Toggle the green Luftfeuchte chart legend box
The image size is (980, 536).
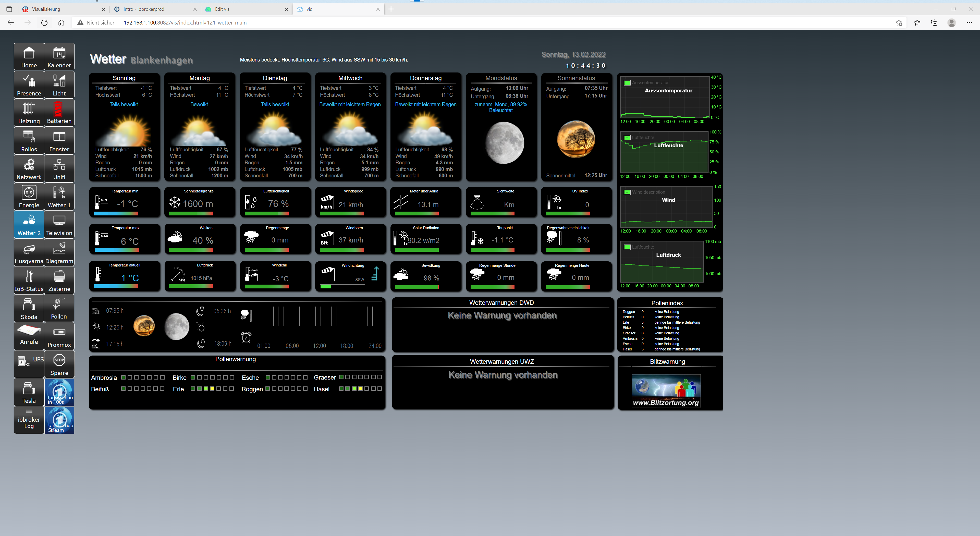click(627, 138)
